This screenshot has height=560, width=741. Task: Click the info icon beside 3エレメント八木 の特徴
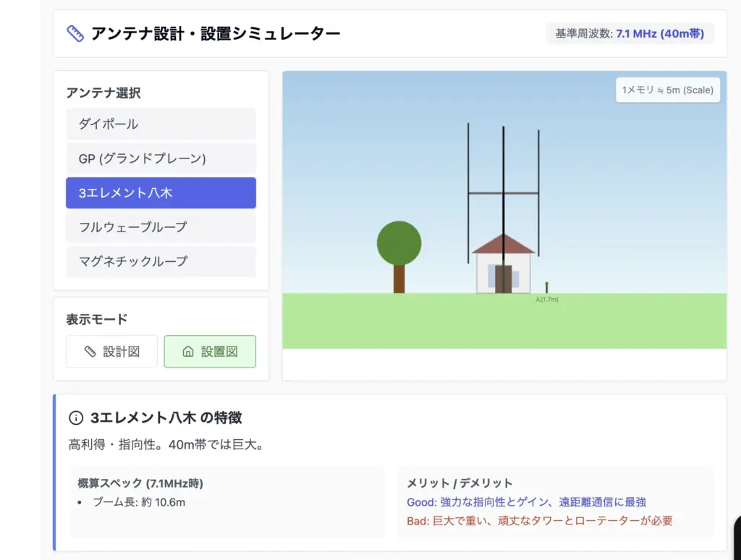(x=76, y=418)
